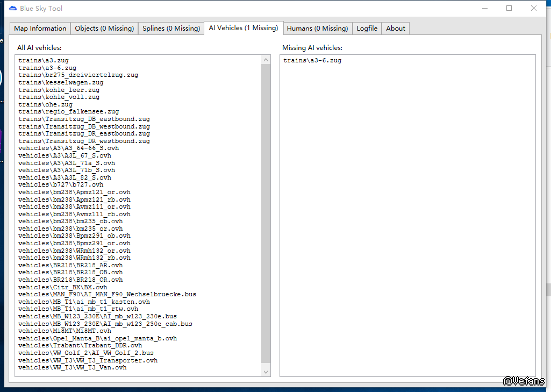Select vehicles\VW_Golf_2\AI_VW_Golf_2.bus entry
Viewport: 551px width, 392px height.
tap(86, 353)
